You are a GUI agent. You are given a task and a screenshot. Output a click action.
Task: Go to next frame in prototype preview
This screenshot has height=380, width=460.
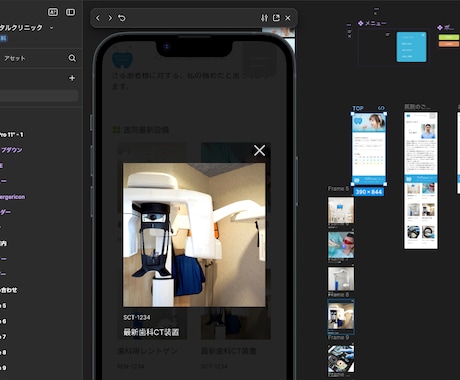pos(110,18)
